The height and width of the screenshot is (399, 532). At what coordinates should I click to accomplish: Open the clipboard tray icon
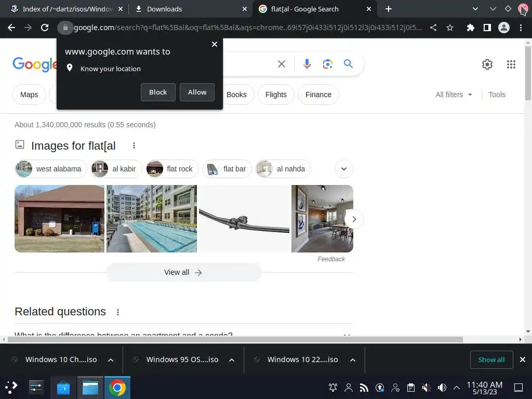coord(411,388)
